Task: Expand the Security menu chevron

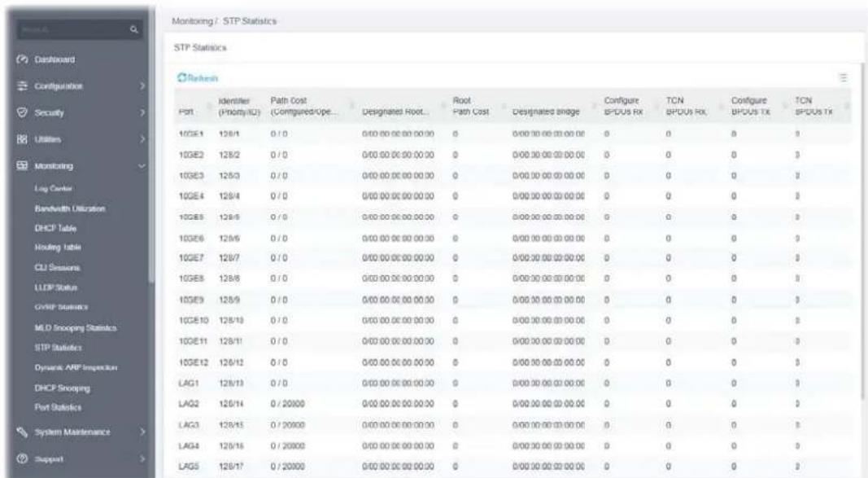Action: [142, 112]
